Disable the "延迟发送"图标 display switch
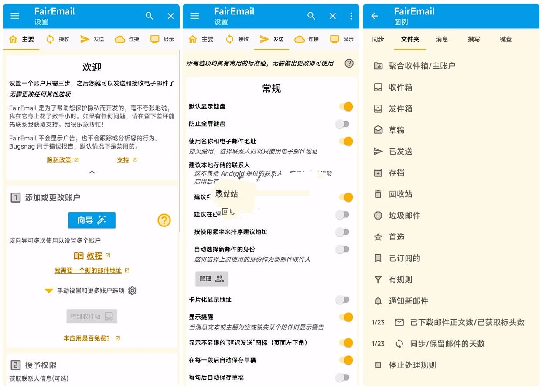Screen dimensions: 542x392 (345, 343)
